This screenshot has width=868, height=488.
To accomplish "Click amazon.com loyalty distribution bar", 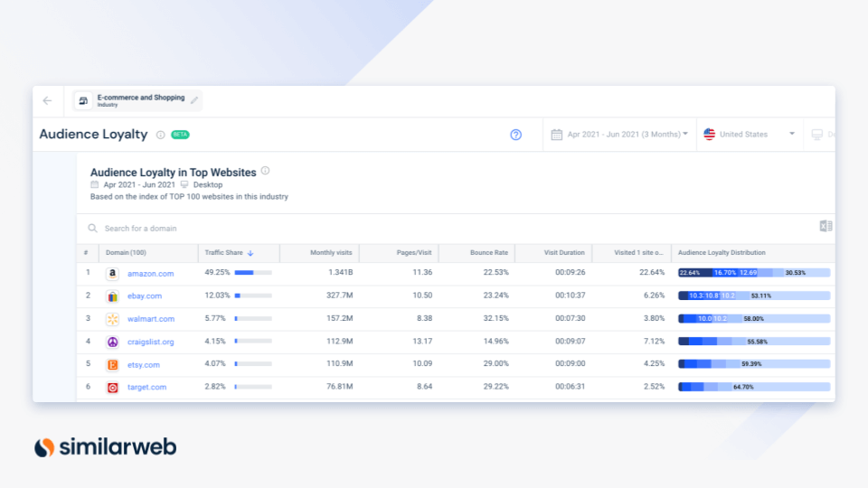I will (753, 273).
